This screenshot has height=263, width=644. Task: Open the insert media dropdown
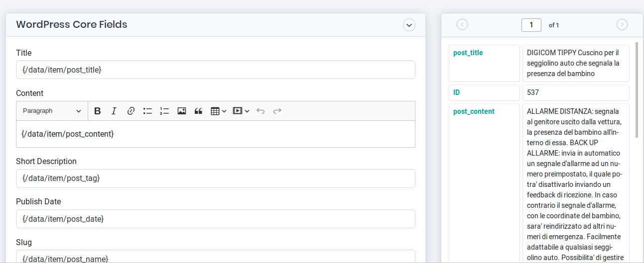[x=241, y=111]
